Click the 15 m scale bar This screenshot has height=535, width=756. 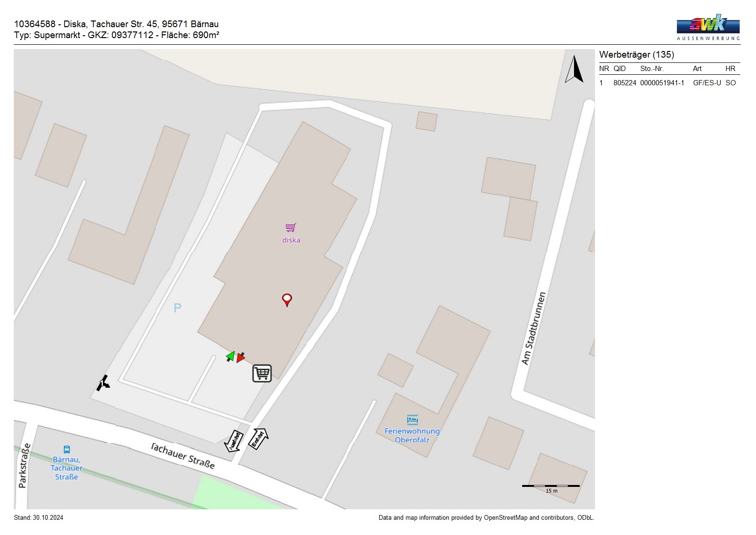(551, 486)
